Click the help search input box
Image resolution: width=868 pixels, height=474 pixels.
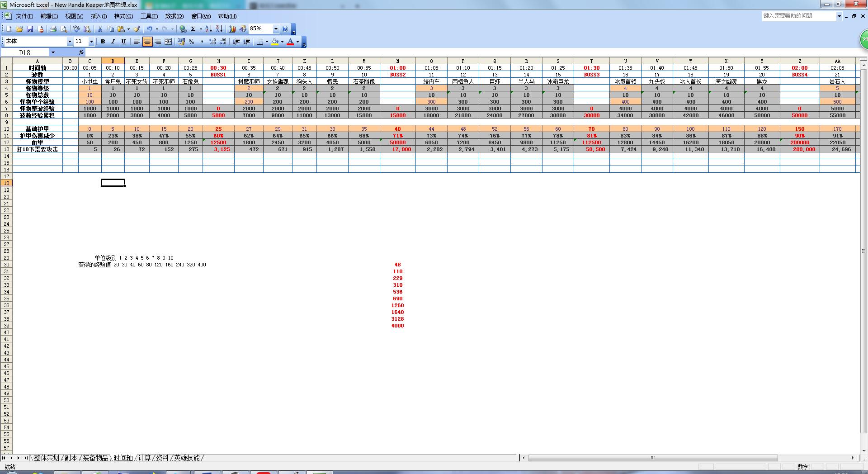(x=798, y=16)
